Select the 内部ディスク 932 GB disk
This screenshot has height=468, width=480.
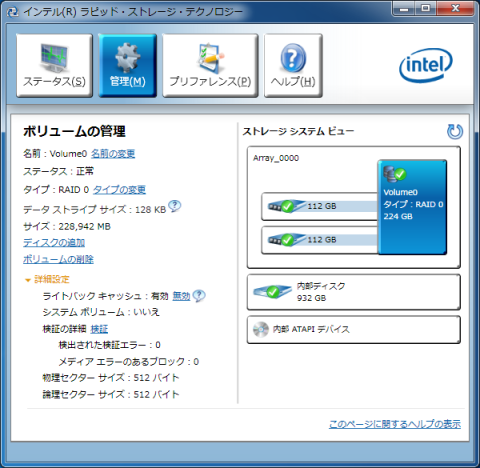click(x=354, y=292)
